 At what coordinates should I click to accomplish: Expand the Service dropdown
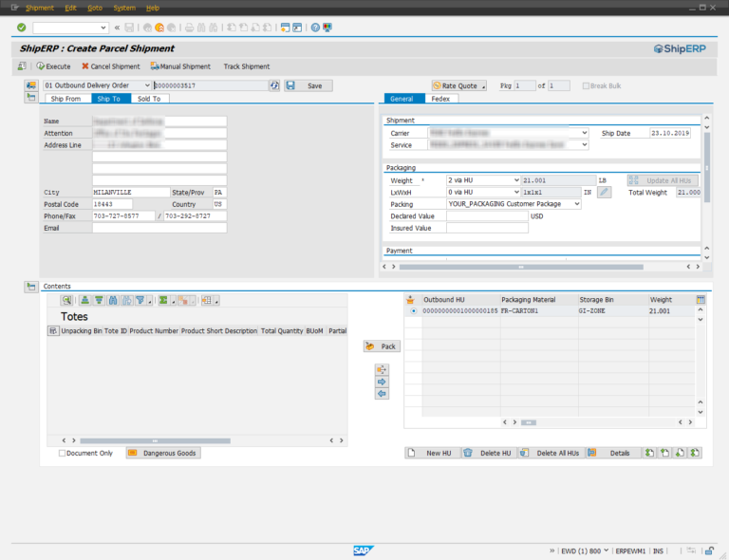tap(585, 145)
